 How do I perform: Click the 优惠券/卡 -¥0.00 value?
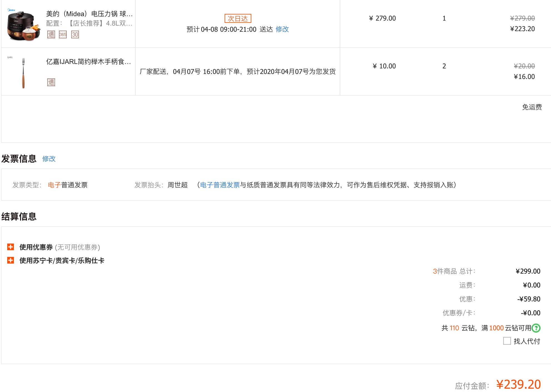[x=530, y=313]
